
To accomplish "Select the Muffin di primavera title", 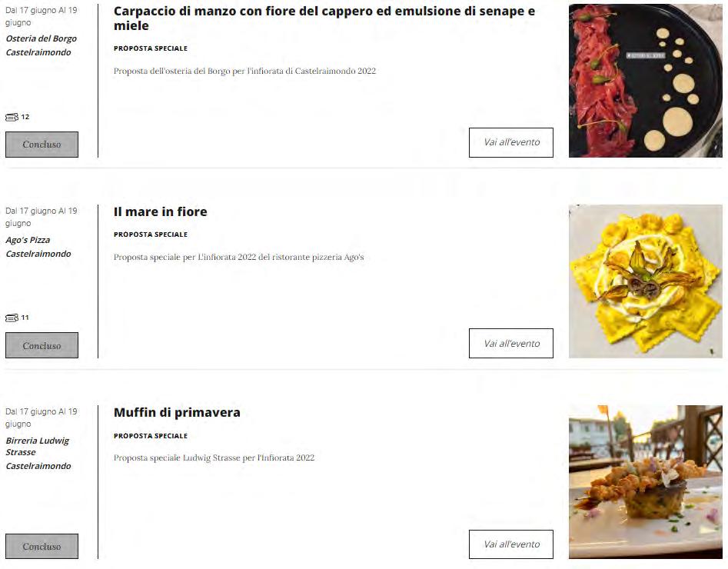I will tap(177, 412).
